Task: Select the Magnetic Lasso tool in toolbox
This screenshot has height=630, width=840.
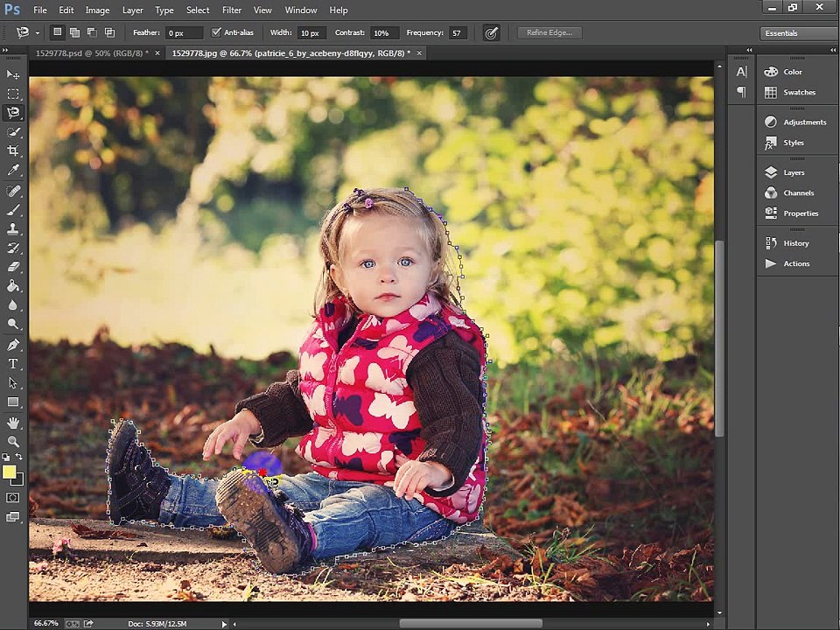Action: [x=13, y=113]
